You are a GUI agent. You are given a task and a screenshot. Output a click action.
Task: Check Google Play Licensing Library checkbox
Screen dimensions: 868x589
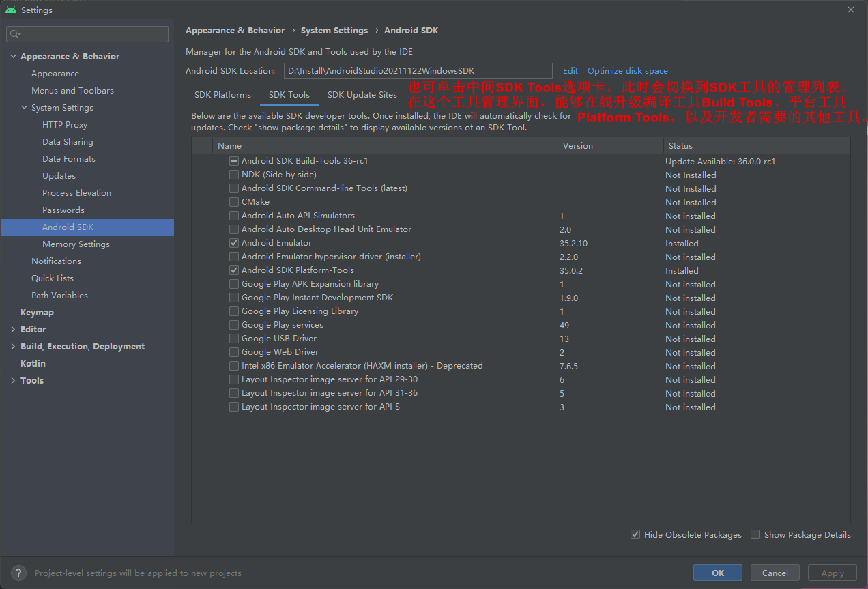(x=234, y=311)
